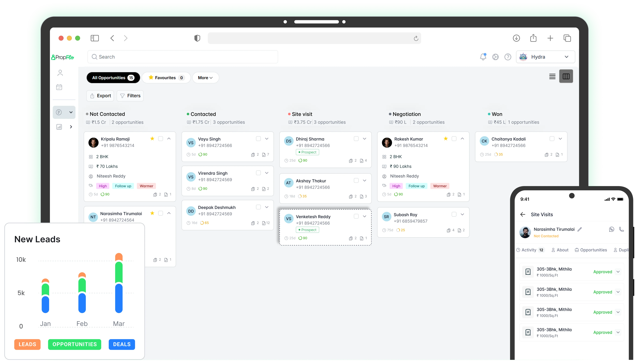Expand the More dropdown
644x364 pixels.
(205, 78)
